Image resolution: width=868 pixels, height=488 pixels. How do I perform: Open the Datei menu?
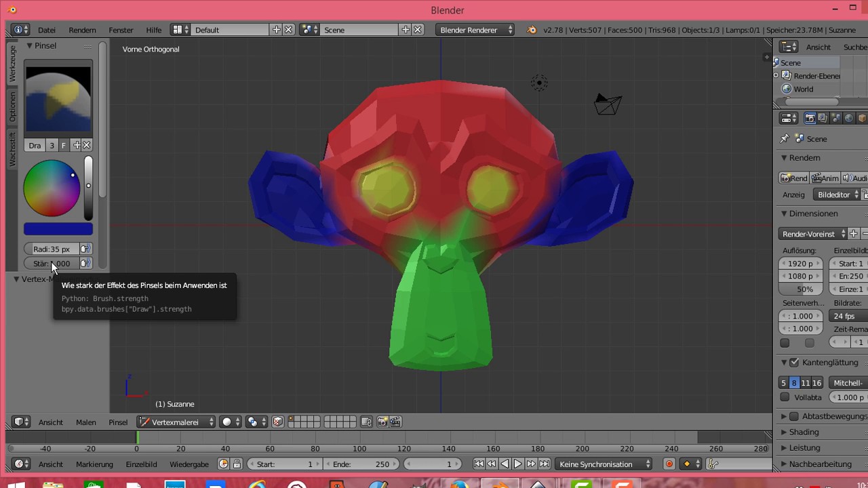point(47,30)
